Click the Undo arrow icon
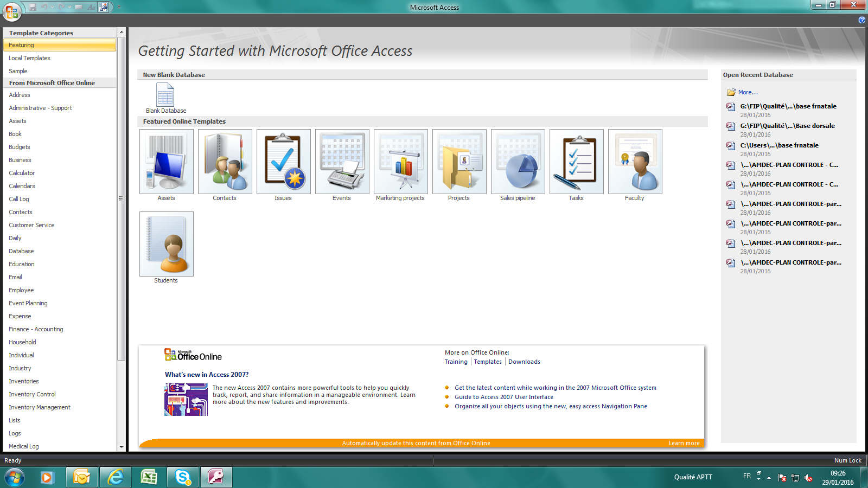 coord(44,7)
